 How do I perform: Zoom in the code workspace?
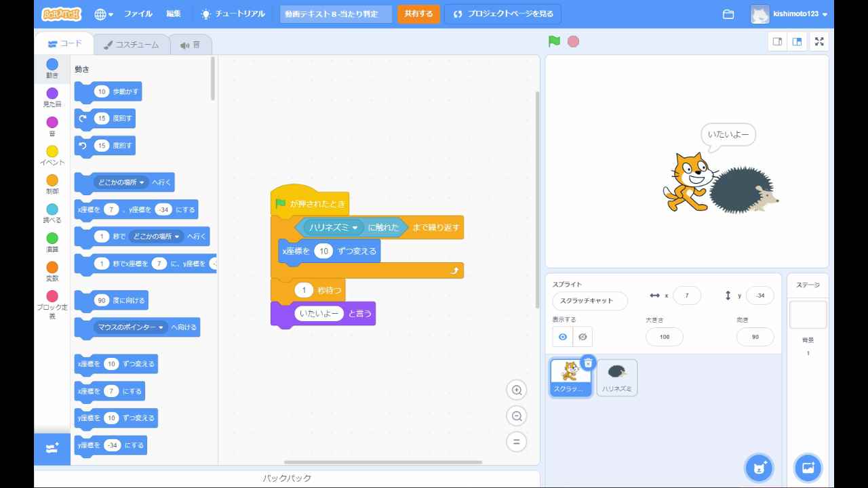[517, 390]
